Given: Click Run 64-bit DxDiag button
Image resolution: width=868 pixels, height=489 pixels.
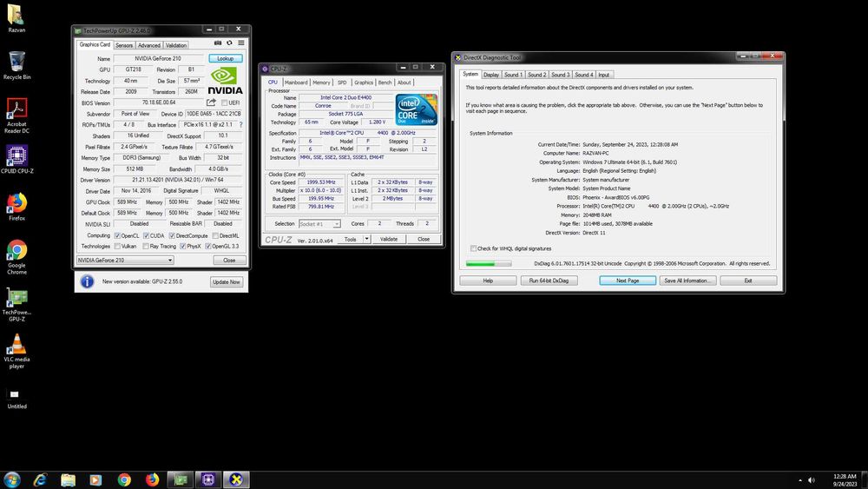Looking at the screenshot, I should [549, 281].
